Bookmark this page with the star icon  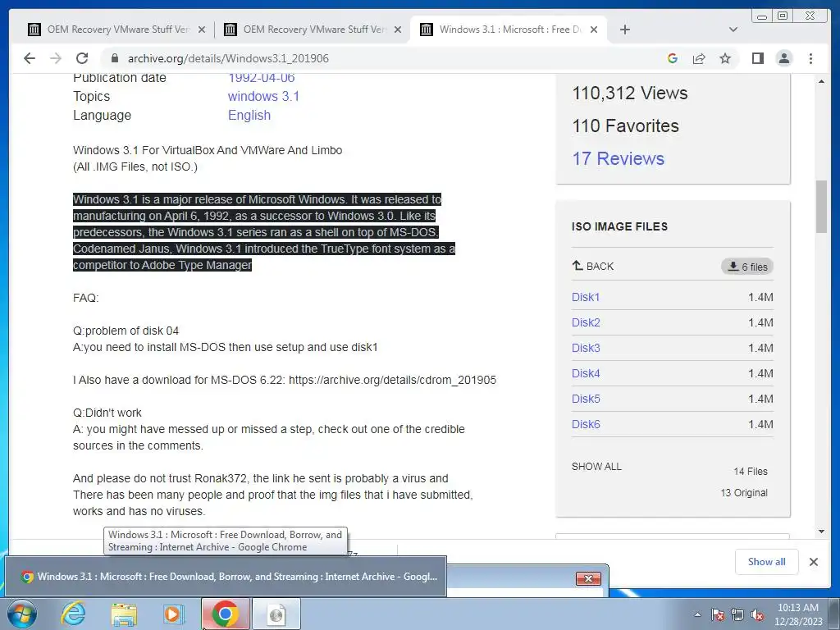(x=725, y=58)
